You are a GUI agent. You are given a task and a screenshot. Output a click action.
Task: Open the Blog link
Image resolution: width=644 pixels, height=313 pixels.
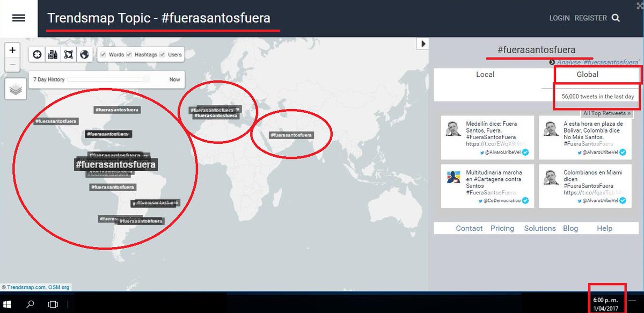click(x=570, y=228)
